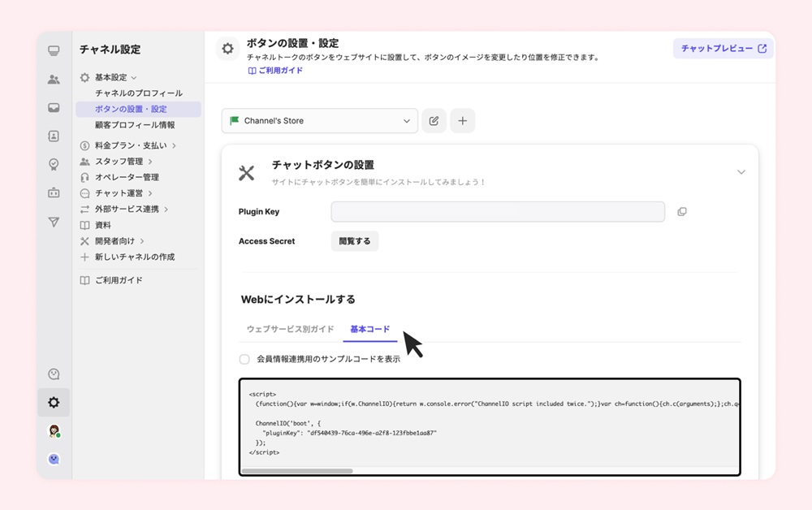This screenshot has width=812, height=510.
Task: Click 新しいチャネルの作成
Action: (135, 257)
